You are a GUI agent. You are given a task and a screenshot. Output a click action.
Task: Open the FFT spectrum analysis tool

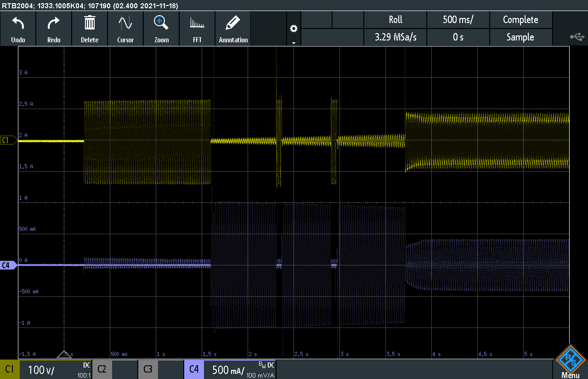tap(197, 29)
